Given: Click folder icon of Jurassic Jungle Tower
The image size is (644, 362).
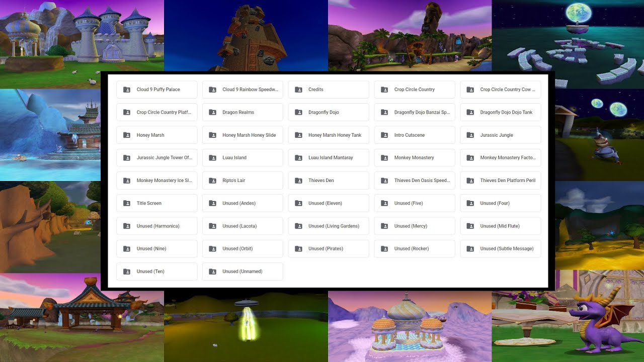Looking at the screenshot, I should pos(126,158).
